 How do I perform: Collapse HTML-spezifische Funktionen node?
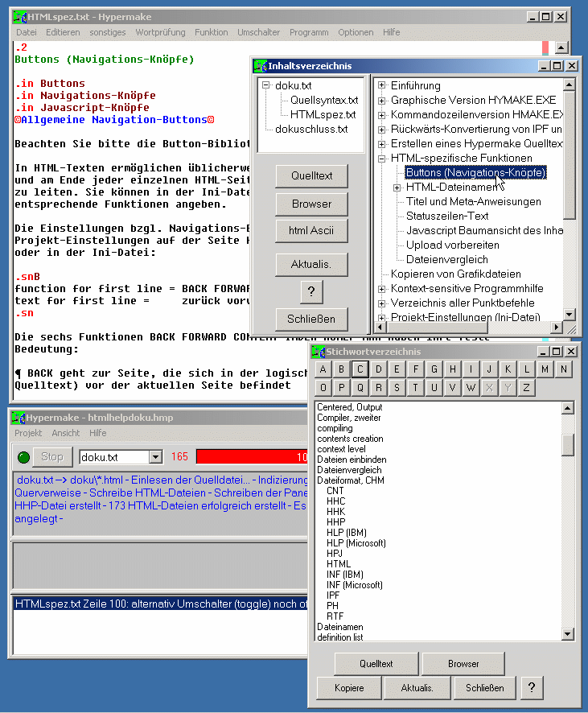382,159
